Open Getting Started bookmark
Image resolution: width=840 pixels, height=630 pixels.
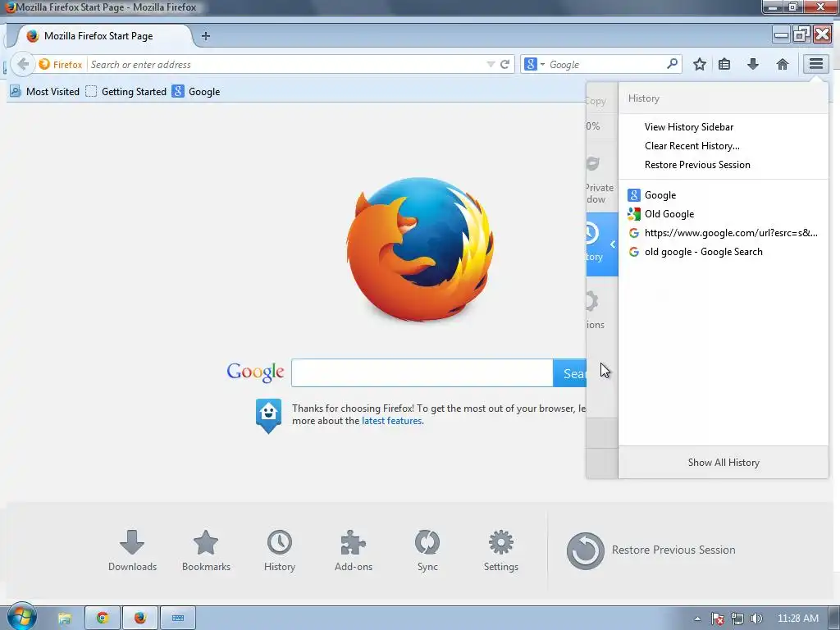(126, 92)
